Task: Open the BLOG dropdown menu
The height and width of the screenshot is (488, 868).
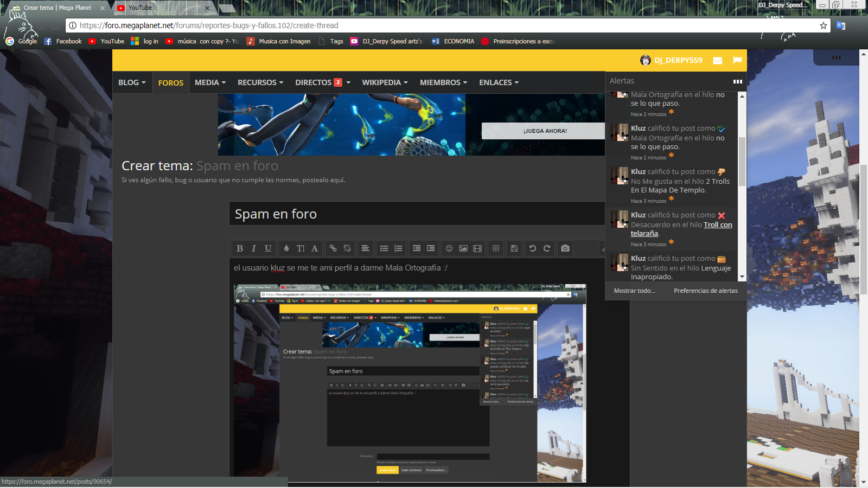Action: pos(132,82)
